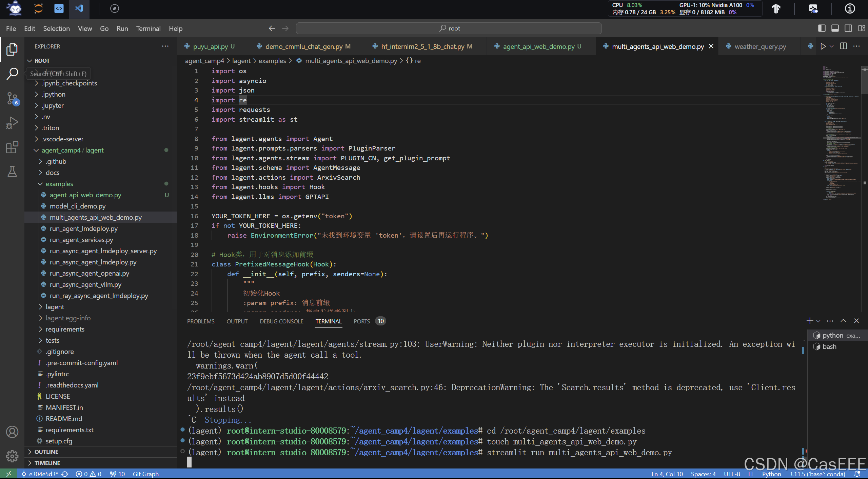Expand the OUTLINE section
This screenshot has width=868, height=479.
pos(46,452)
